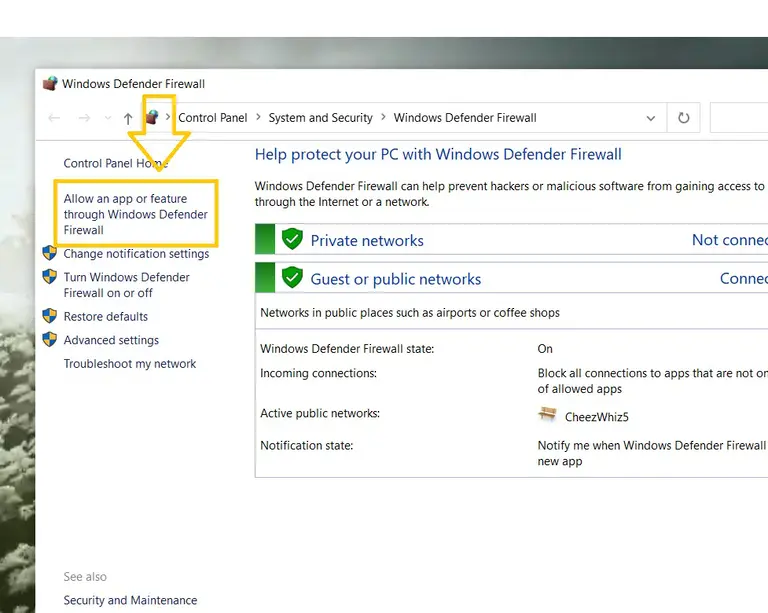Open the recent locations dropdown arrow
The image size is (768, 613).
[x=108, y=118]
